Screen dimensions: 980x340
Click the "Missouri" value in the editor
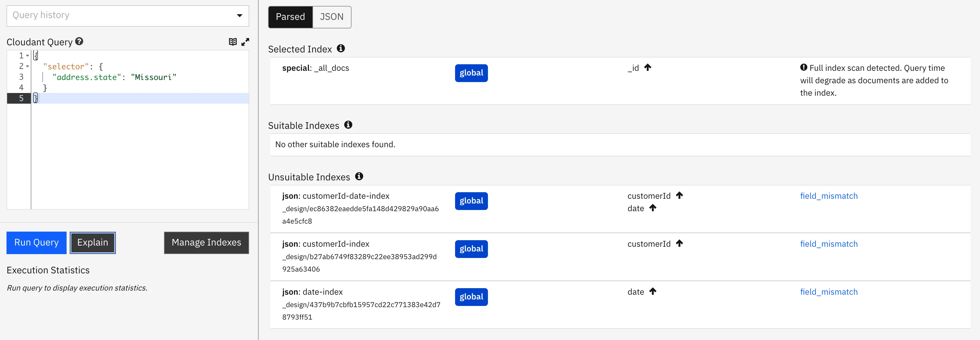click(x=154, y=77)
